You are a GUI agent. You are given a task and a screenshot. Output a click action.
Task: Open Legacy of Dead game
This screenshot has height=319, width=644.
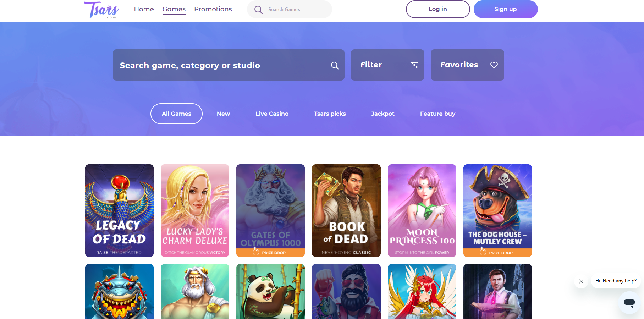pos(119,210)
